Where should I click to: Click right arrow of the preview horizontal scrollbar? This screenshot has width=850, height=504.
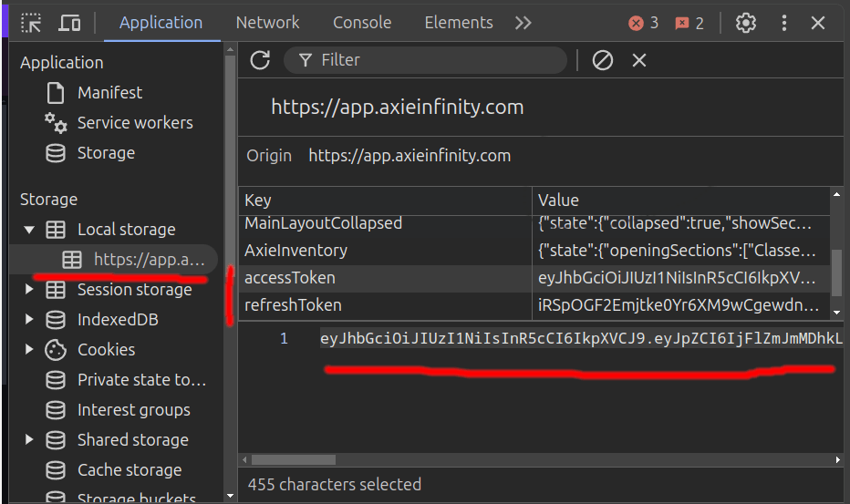[837, 460]
